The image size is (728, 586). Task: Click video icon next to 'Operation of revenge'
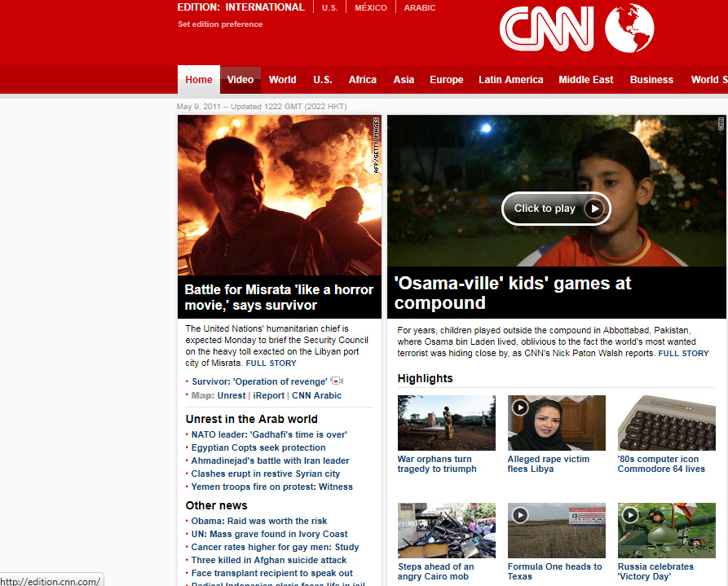click(337, 381)
